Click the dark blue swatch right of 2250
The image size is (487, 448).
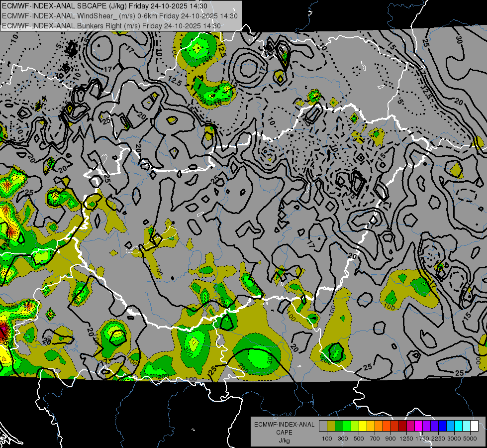pyautogui.click(x=442, y=426)
